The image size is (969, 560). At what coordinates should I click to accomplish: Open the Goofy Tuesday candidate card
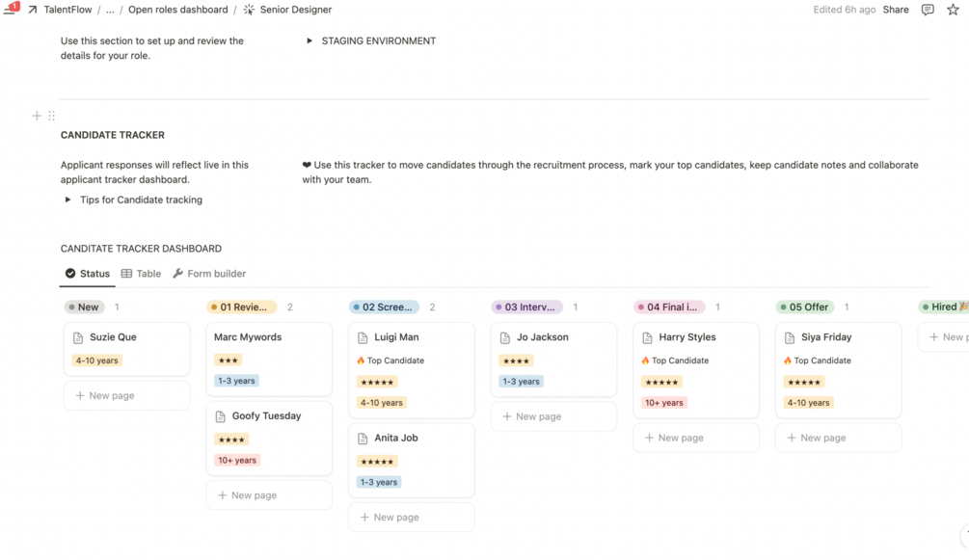coord(268,416)
